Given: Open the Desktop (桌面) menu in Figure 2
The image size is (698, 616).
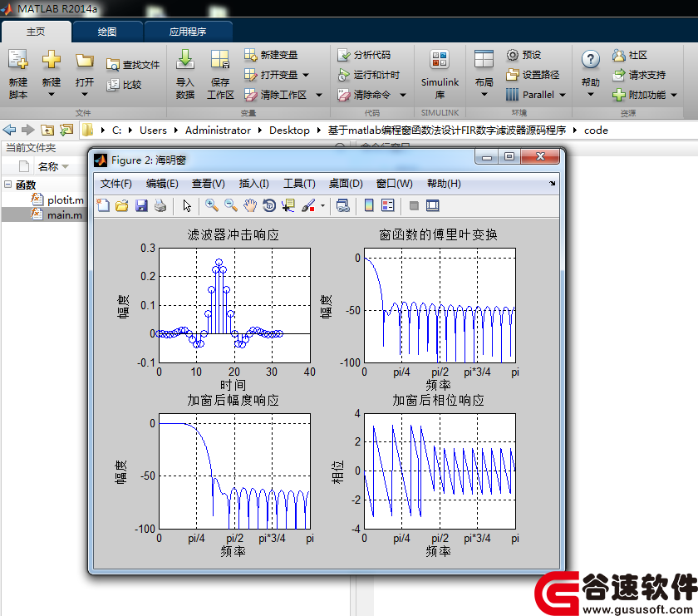Looking at the screenshot, I should pos(346,184).
